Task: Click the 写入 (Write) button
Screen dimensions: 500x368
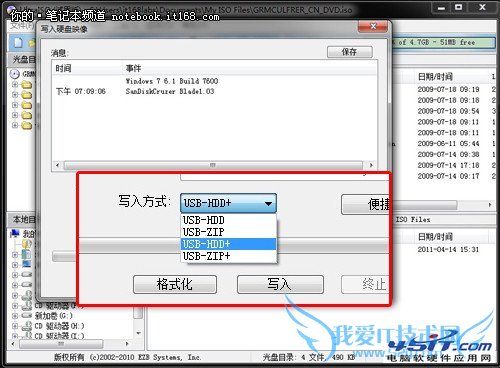Action: (x=280, y=284)
